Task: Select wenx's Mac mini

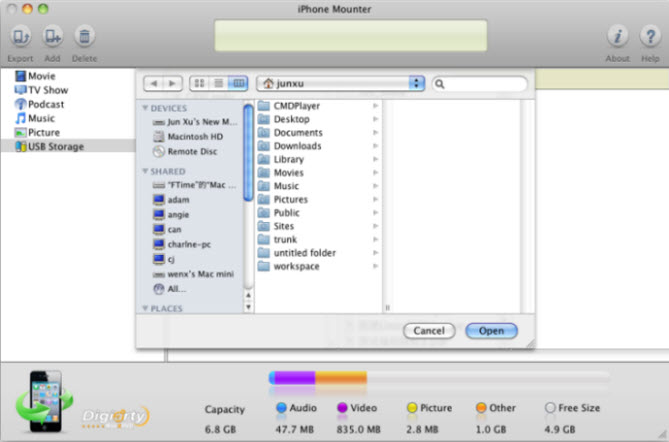Action: pyautogui.click(x=193, y=274)
